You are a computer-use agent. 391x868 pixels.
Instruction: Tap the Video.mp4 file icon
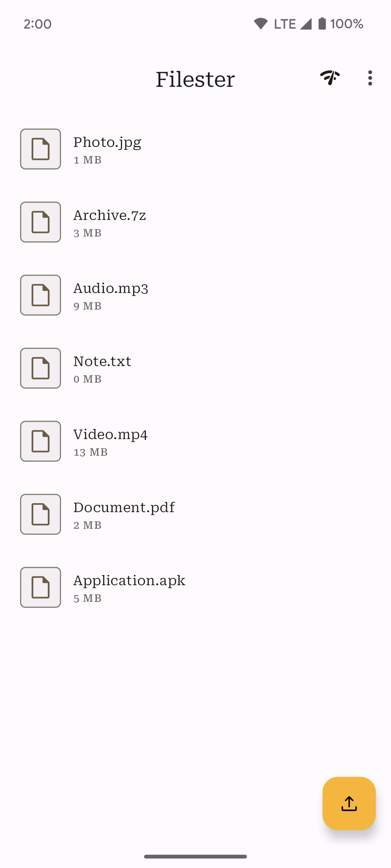pos(41,441)
